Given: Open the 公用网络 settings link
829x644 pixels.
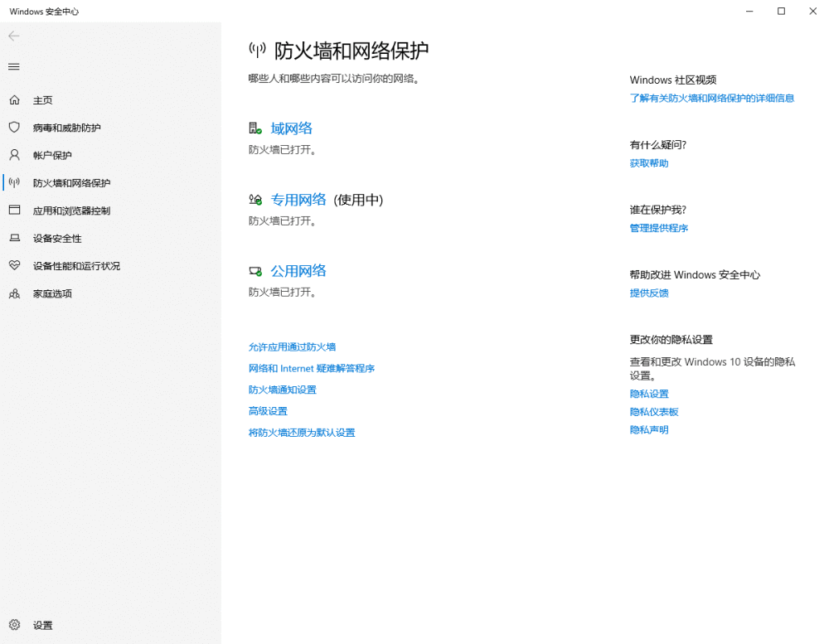Looking at the screenshot, I should coord(298,271).
